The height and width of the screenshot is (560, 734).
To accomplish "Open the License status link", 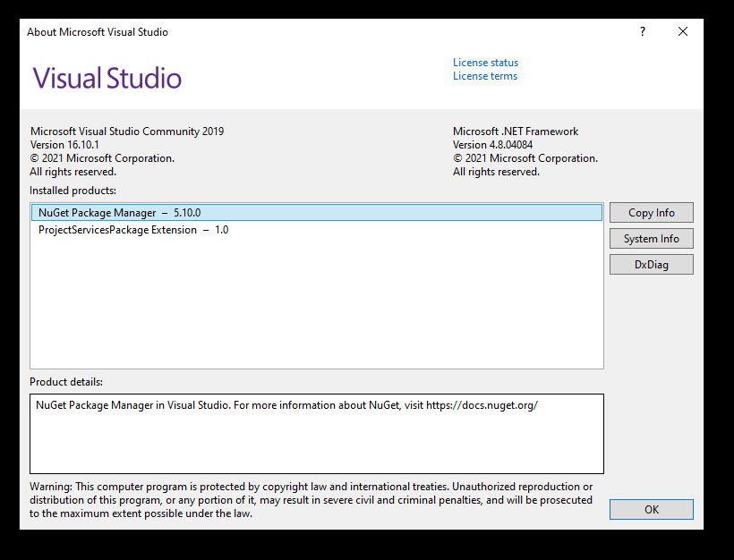I will point(485,63).
